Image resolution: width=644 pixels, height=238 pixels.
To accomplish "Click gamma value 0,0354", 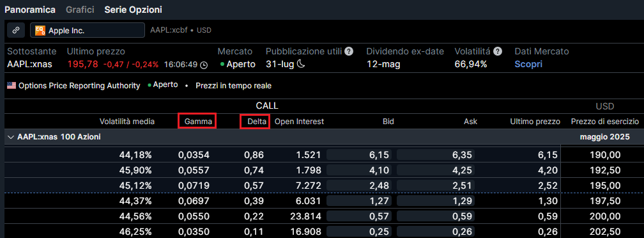I will [x=194, y=155].
